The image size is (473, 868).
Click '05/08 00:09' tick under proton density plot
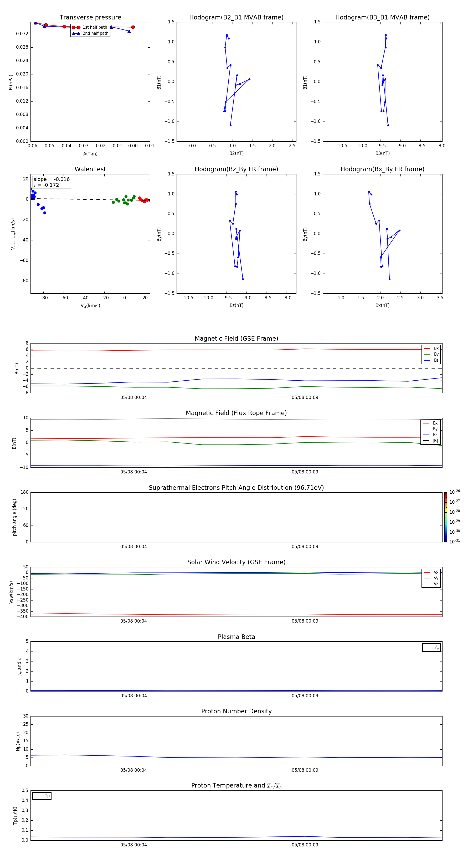pos(305,770)
